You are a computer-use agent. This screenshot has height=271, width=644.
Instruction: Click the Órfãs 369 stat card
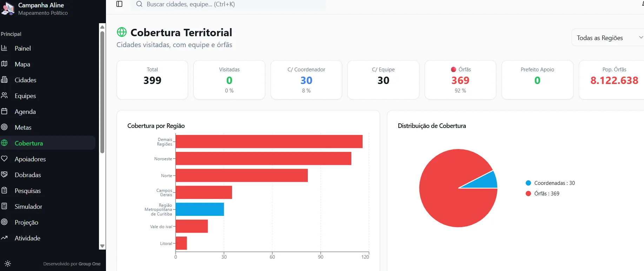pos(460,80)
